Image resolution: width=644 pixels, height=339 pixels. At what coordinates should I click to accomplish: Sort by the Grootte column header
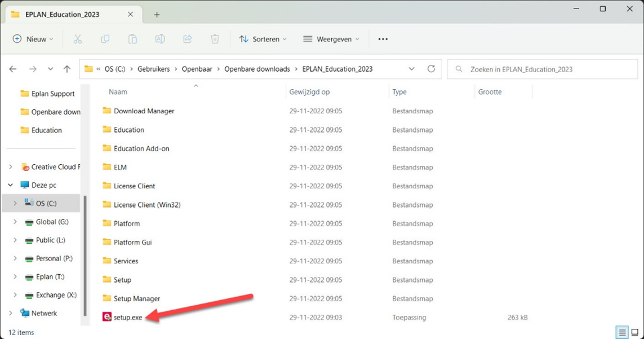coord(490,92)
